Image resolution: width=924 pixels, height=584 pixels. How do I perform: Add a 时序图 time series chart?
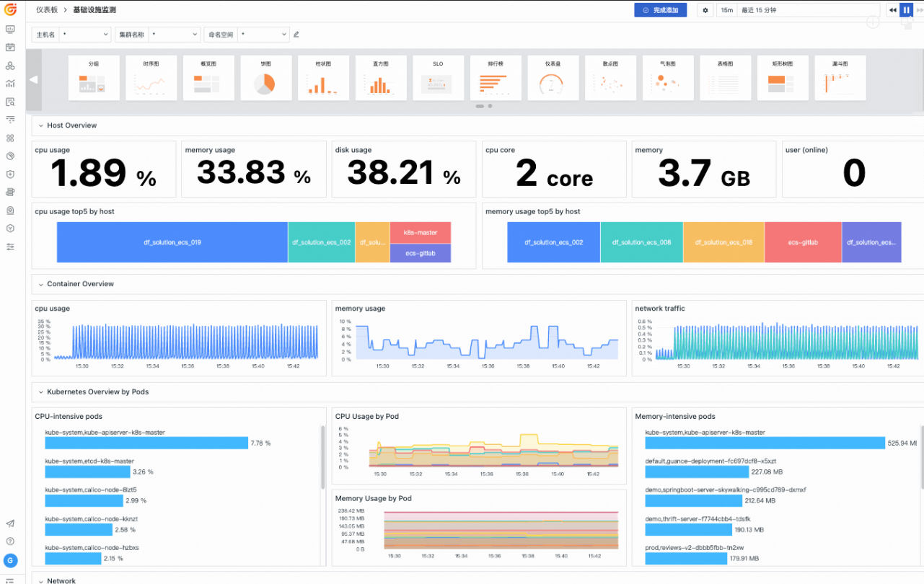[151, 78]
